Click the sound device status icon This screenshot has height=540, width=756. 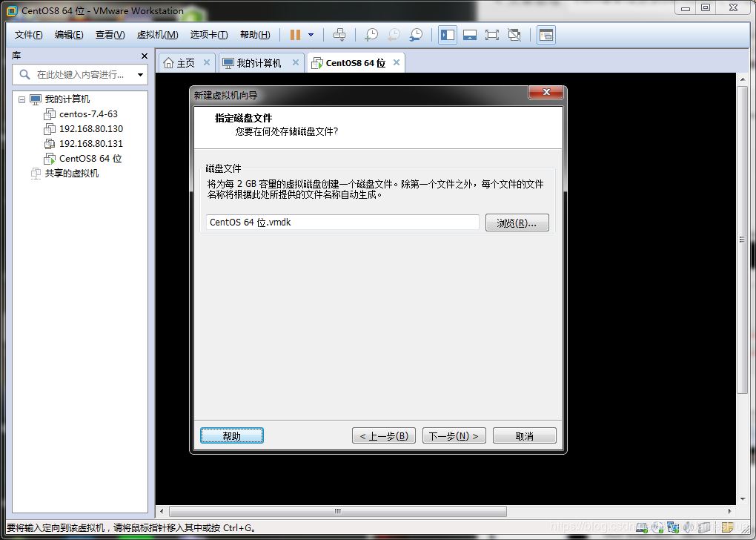688,527
